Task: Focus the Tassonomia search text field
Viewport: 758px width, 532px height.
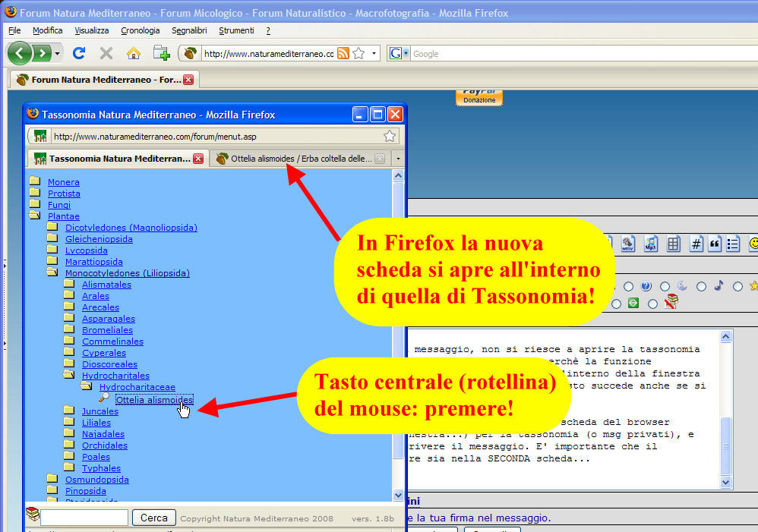Action: coord(84,518)
